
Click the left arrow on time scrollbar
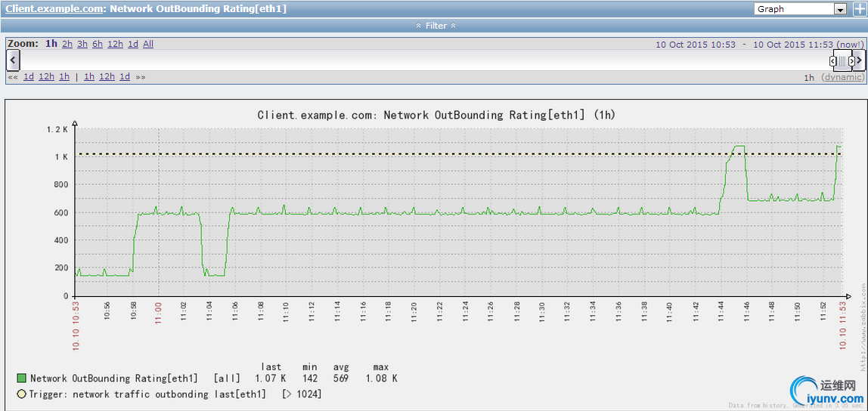pos(13,60)
